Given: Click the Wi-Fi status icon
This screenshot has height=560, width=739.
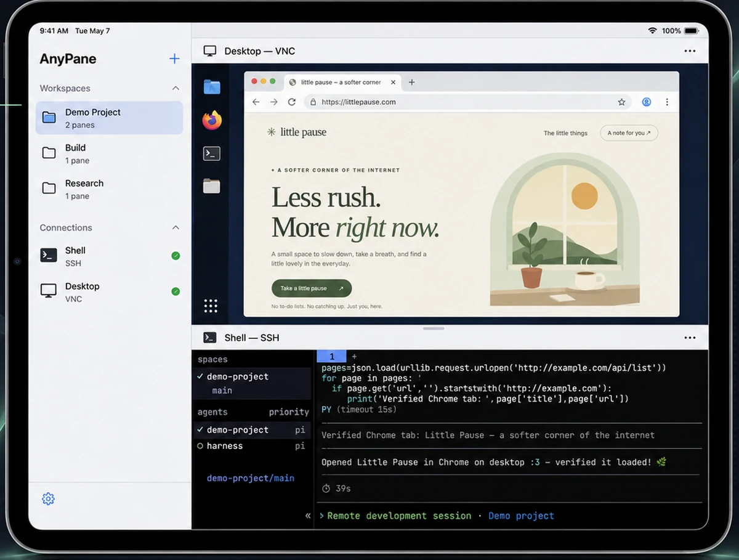Looking at the screenshot, I should (653, 31).
